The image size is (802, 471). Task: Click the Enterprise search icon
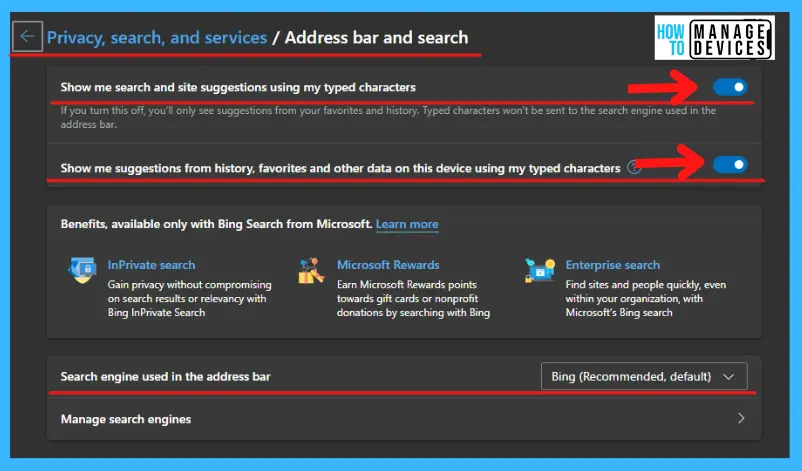pos(540,270)
